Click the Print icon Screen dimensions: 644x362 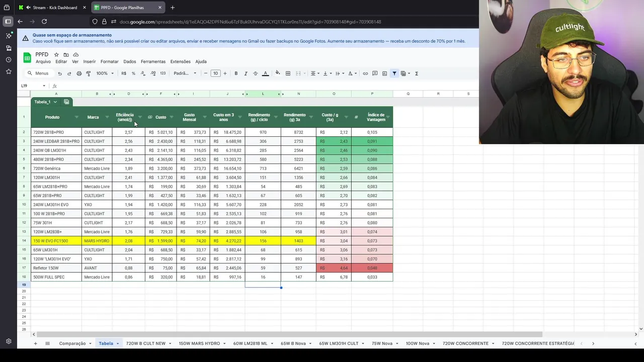79,73
